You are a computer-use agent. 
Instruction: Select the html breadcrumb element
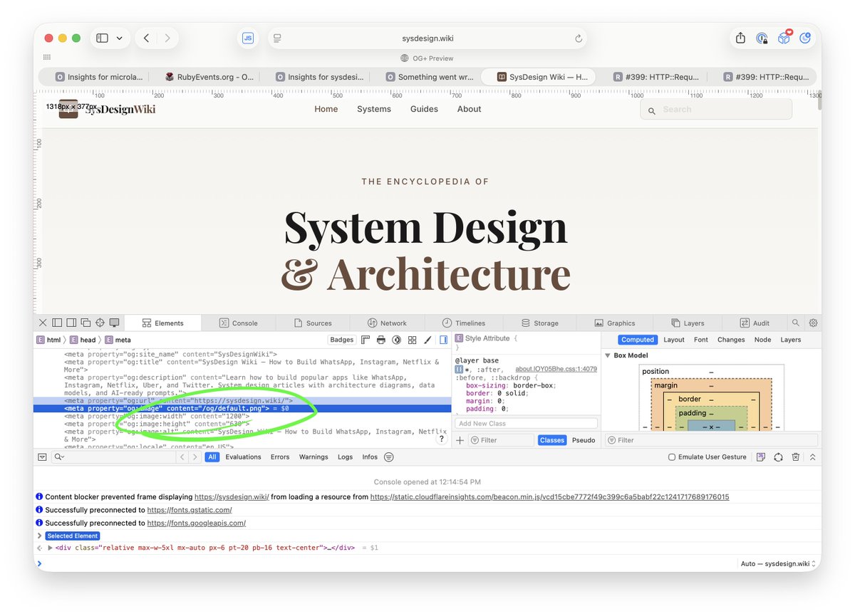48,340
